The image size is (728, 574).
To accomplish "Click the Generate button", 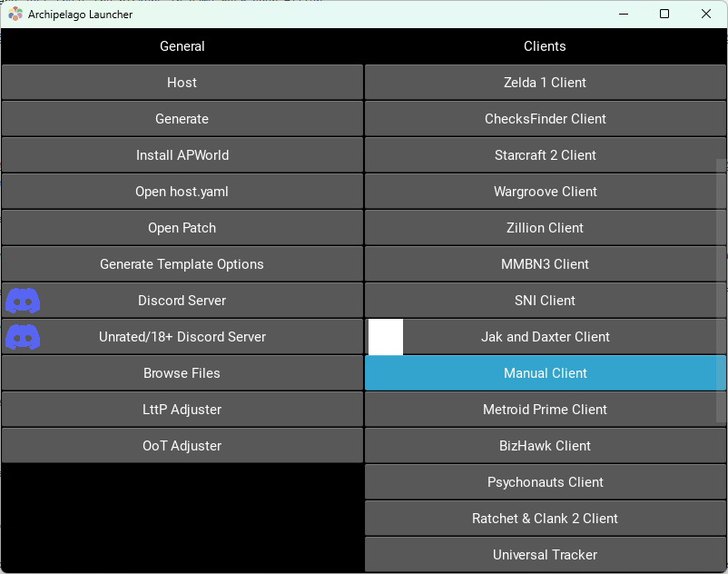I will click(182, 118).
